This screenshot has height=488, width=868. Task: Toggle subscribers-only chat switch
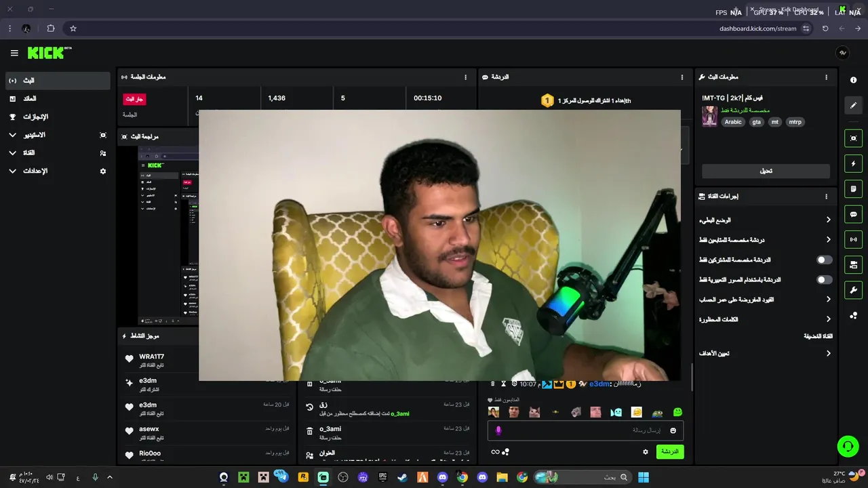(x=824, y=260)
